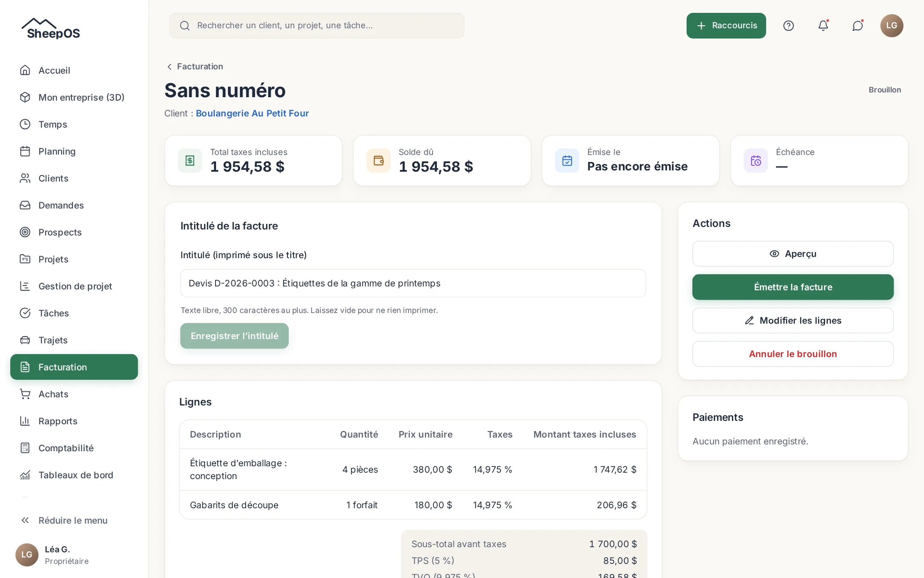Select Facturation in the sidebar
Viewport: 924px width, 578px height.
tap(74, 367)
